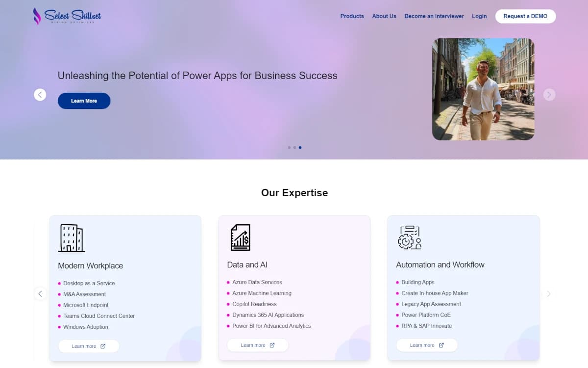Open Learn more under Data and AI
The image size is (588, 368).
point(257,345)
